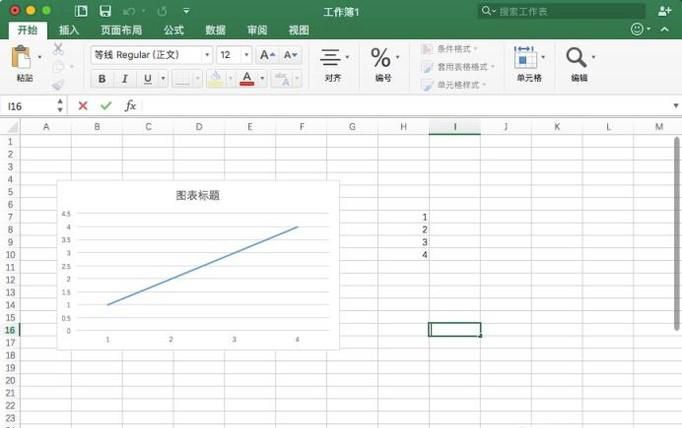Viewport: 682px width, 428px height.
Task: Click the cell borders icon
Action: tap(183, 79)
